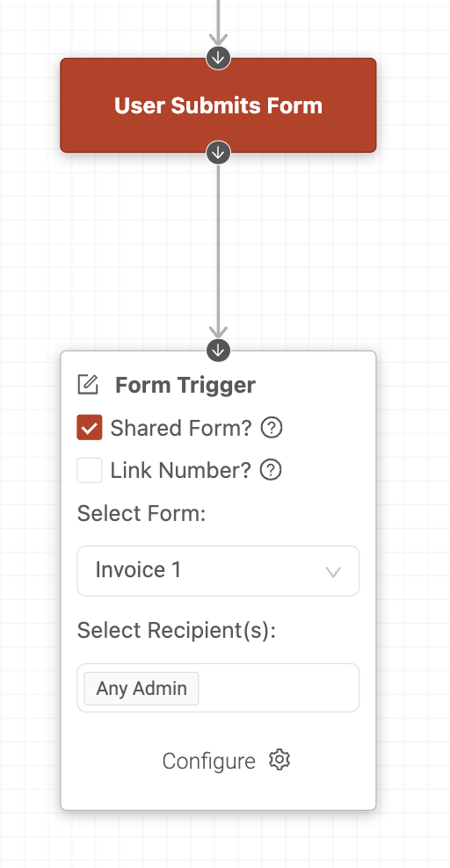Click the Link Number? label text

click(180, 470)
